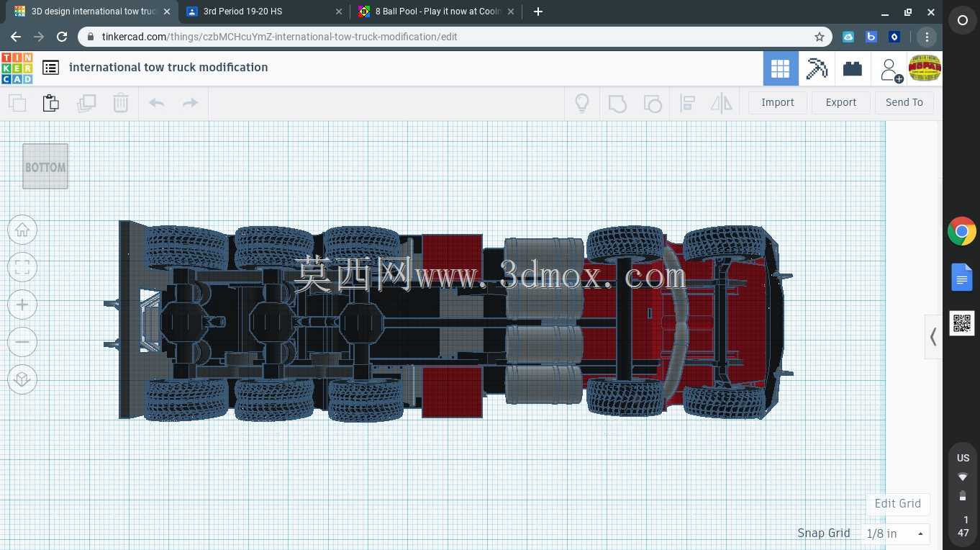Bookmark this page with the star
The height and width of the screenshot is (550, 980).
[819, 37]
